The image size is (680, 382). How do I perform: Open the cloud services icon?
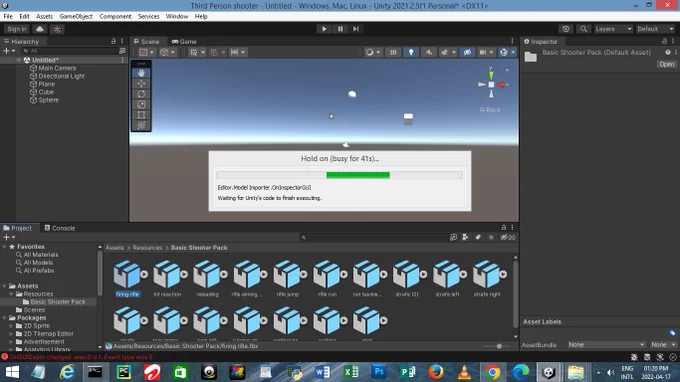pyautogui.click(x=40, y=29)
